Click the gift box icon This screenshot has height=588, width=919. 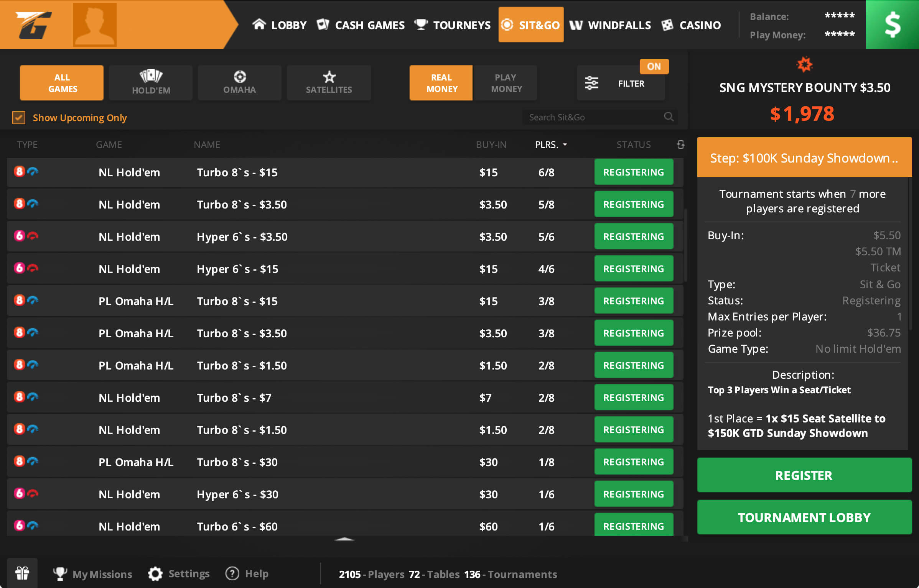pos(22,573)
